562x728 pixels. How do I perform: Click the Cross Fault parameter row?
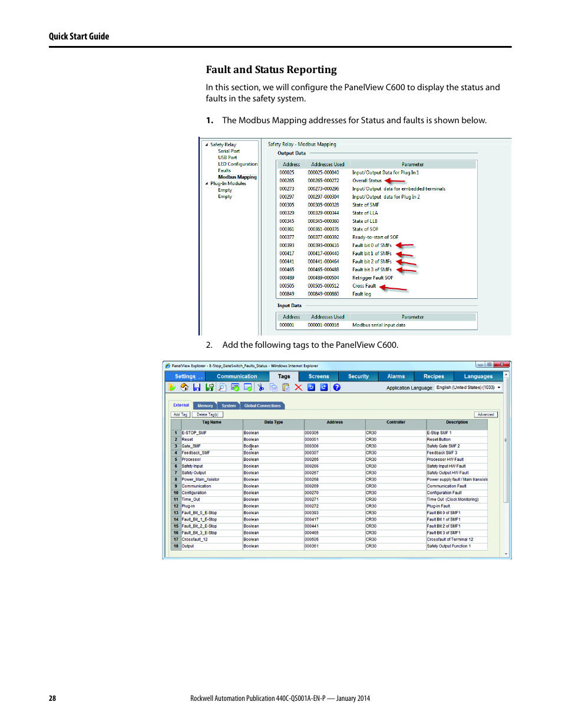click(376, 286)
